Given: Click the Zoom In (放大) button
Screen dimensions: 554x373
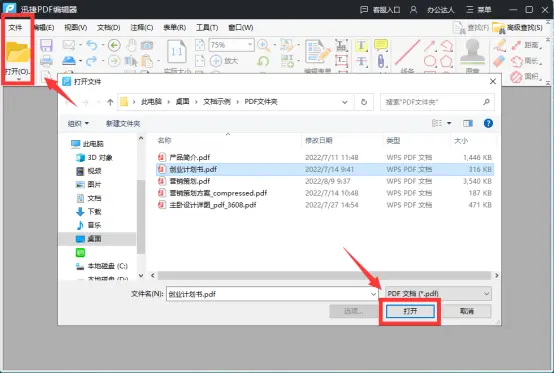Looking at the screenshot, I should (x=224, y=61).
